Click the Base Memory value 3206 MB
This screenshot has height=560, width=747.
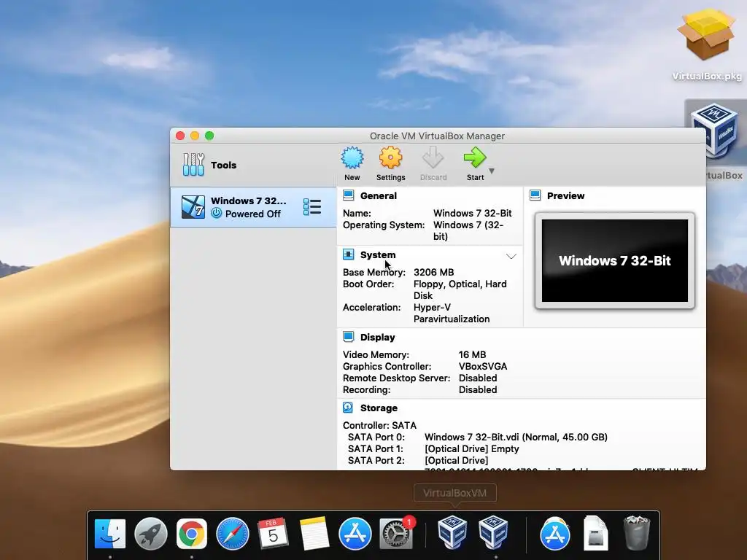[x=433, y=273]
